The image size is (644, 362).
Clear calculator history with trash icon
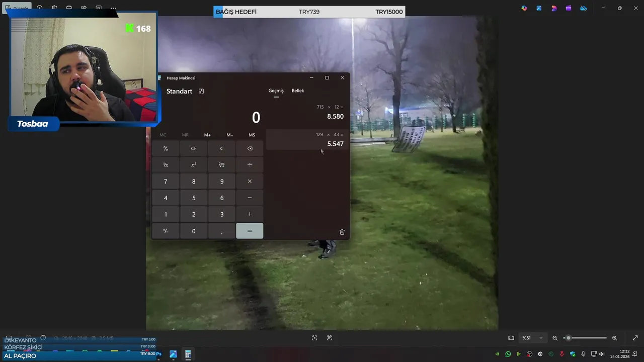coord(342,232)
